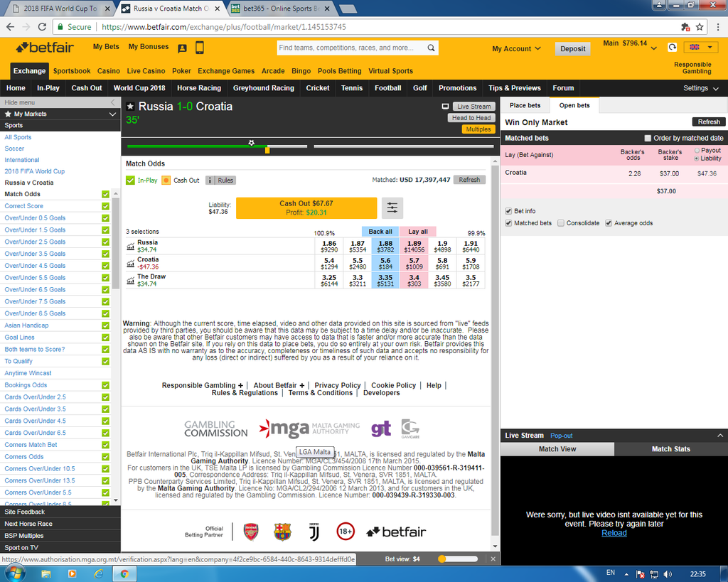Click the taskbar volume speaker icon
Viewport: 728px width, 582px height.
pyautogui.click(x=668, y=574)
